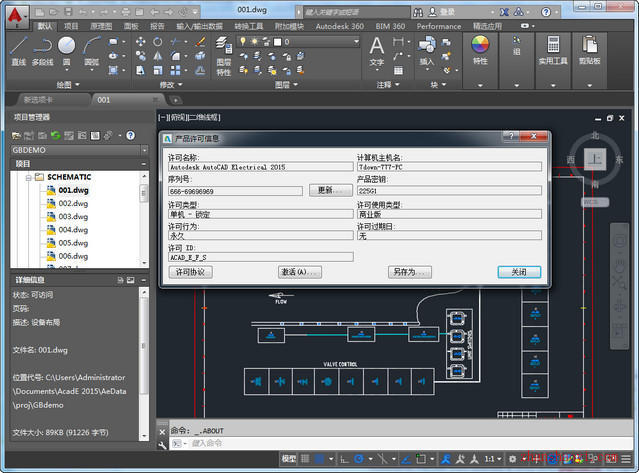This screenshot has height=473, width=639.
Task: Toggle object snap in status bar
Action: point(421,459)
